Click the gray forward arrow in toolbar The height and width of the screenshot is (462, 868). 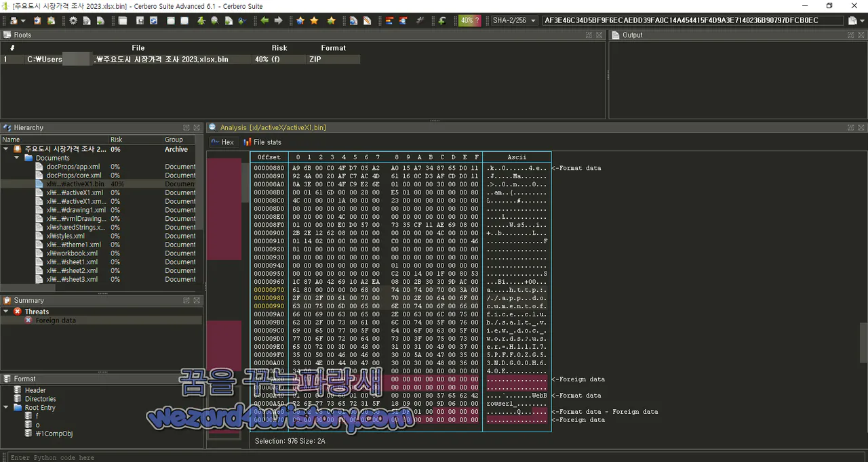[x=278, y=20]
